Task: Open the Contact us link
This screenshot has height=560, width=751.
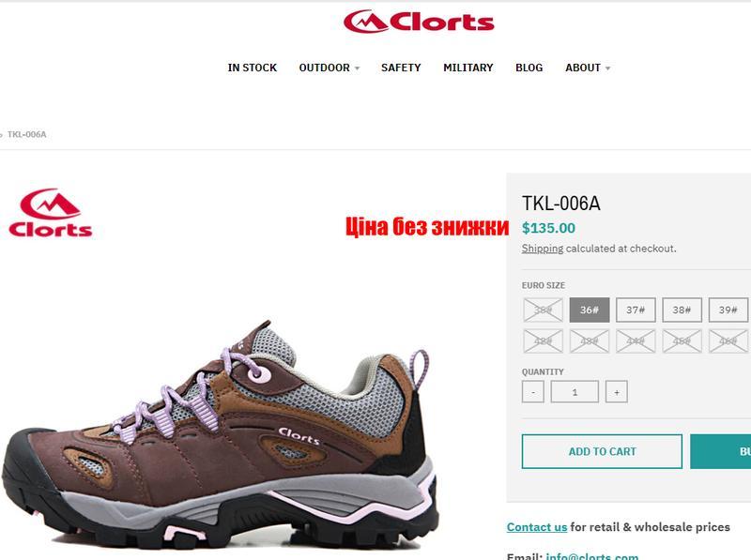Action: pos(537,527)
